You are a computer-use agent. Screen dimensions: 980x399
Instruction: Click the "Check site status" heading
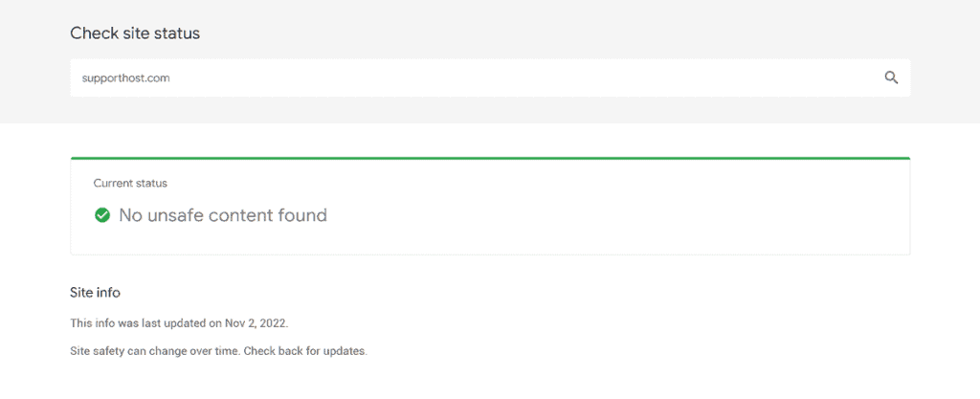tap(135, 33)
